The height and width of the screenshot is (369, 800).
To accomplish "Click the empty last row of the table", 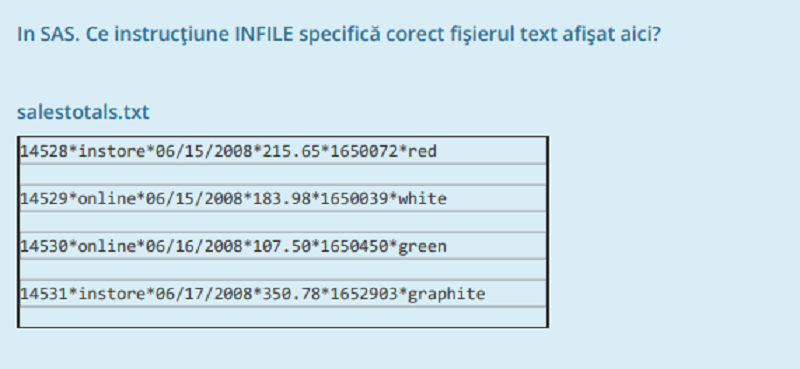I will point(283,316).
